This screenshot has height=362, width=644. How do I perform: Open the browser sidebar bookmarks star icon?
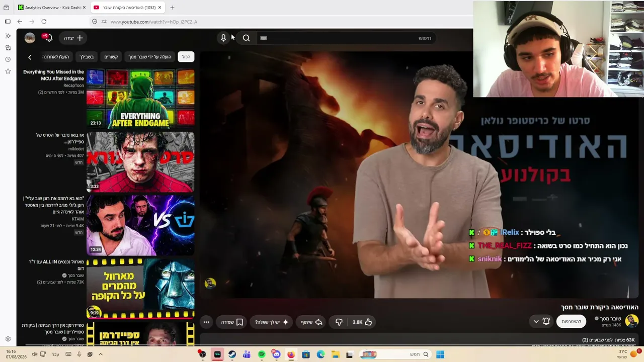(8, 71)
